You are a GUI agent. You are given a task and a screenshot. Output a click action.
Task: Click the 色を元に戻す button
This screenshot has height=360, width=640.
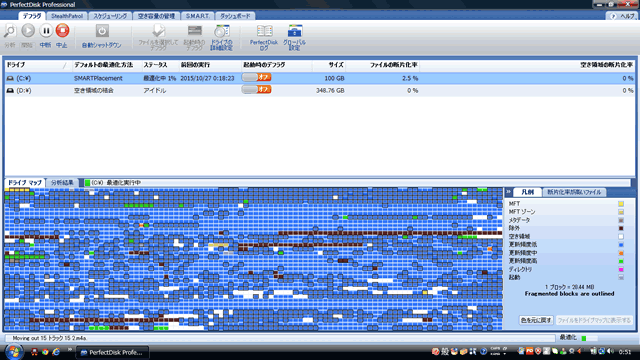tap(536, 320)
